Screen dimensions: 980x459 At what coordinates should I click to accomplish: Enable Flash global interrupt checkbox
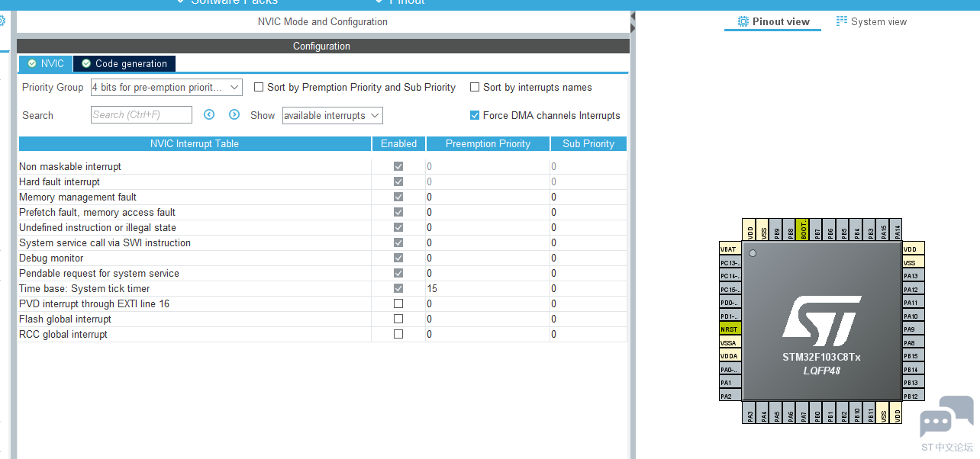point(398,319)
